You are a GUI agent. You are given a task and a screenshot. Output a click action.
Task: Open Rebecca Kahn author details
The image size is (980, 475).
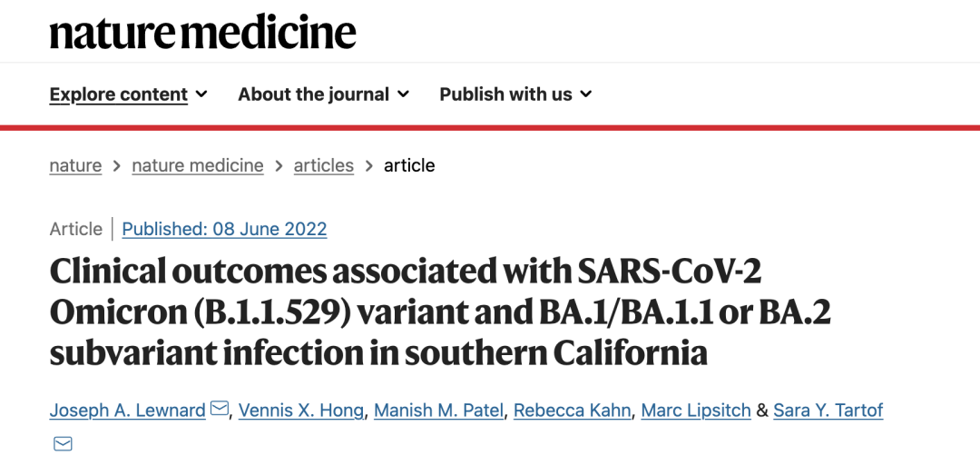572,411
